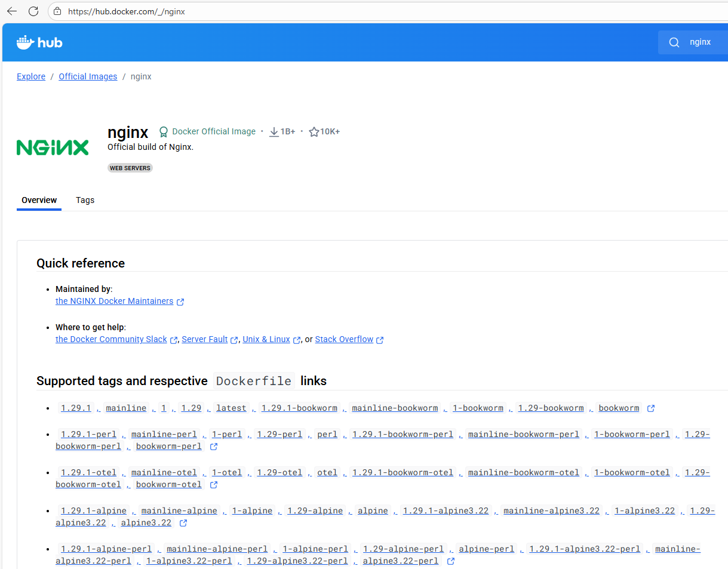Click the browser address bar URL
The image size is (728, 569).
[127, 11]
